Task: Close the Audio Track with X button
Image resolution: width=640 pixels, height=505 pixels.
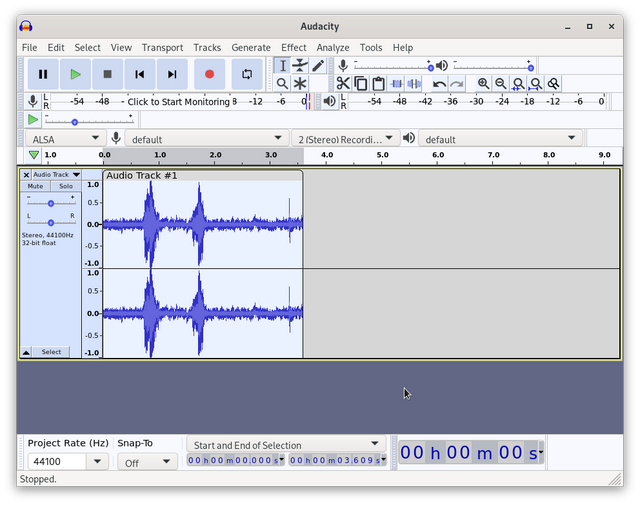Action: coord(26,175)
